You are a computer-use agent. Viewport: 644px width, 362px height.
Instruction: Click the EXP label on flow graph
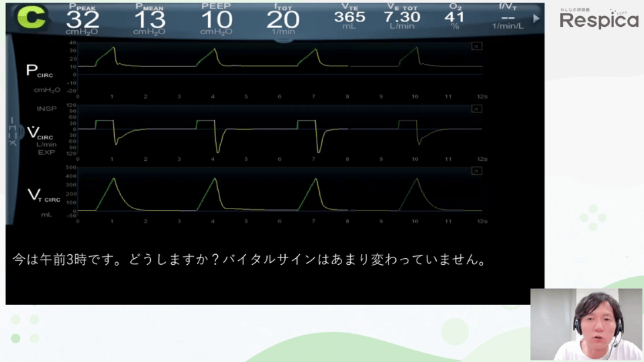point(46,152)
